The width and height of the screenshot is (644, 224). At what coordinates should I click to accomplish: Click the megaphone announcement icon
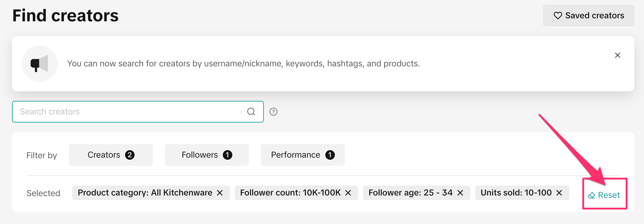click(39, 64)
